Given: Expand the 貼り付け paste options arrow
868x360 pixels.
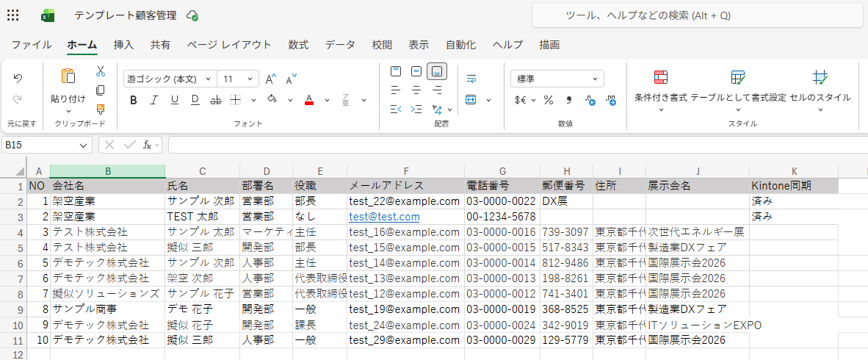Looking at the screenshot, I should click(x=68, y=112).
